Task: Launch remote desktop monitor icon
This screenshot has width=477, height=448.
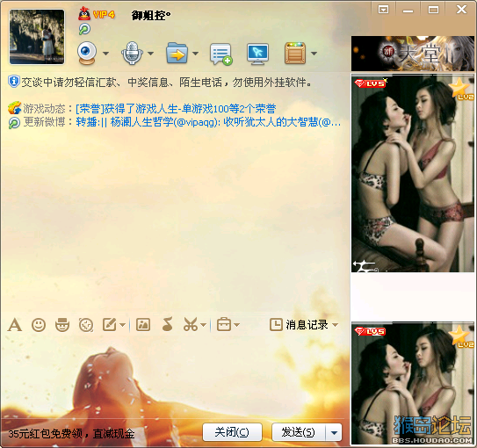Action: coord(257,54)
